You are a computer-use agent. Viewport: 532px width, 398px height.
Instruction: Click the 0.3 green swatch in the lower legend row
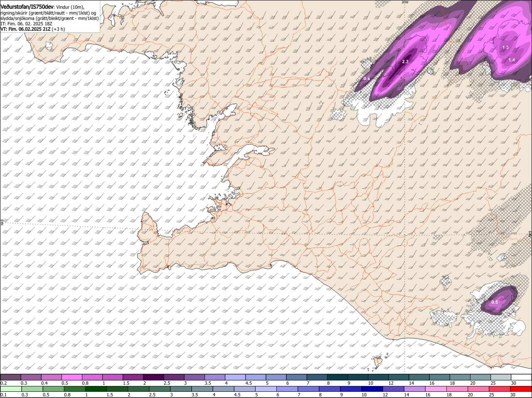pyautogui.click(x=32, y=389)
